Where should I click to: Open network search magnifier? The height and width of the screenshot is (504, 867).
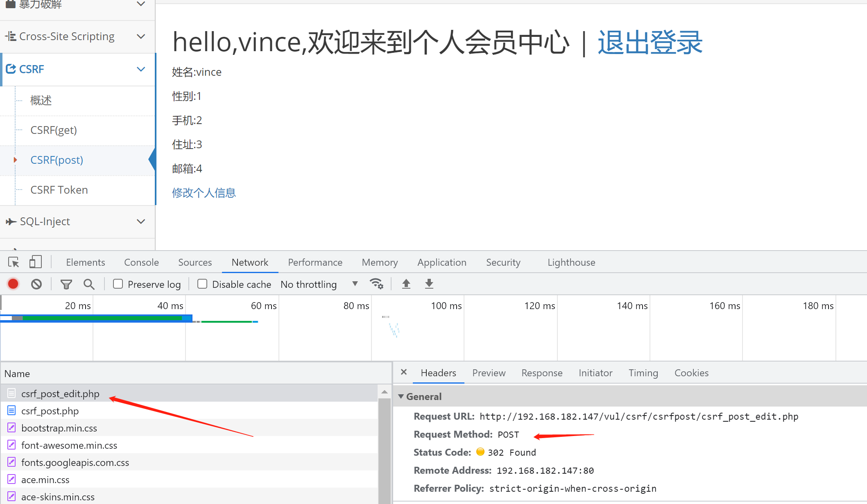[89, 284]
